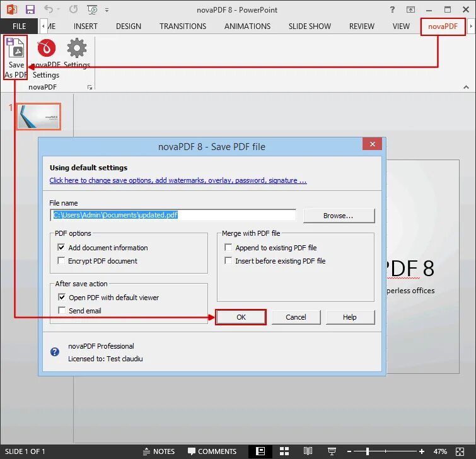
Task: Select the novaPDF ribbon tab
Action: coord(443,26)
